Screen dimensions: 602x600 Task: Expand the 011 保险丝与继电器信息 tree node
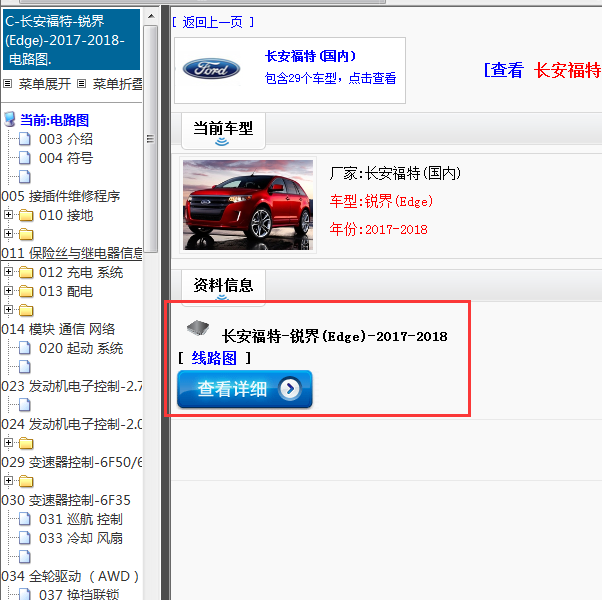pos(8,233)
